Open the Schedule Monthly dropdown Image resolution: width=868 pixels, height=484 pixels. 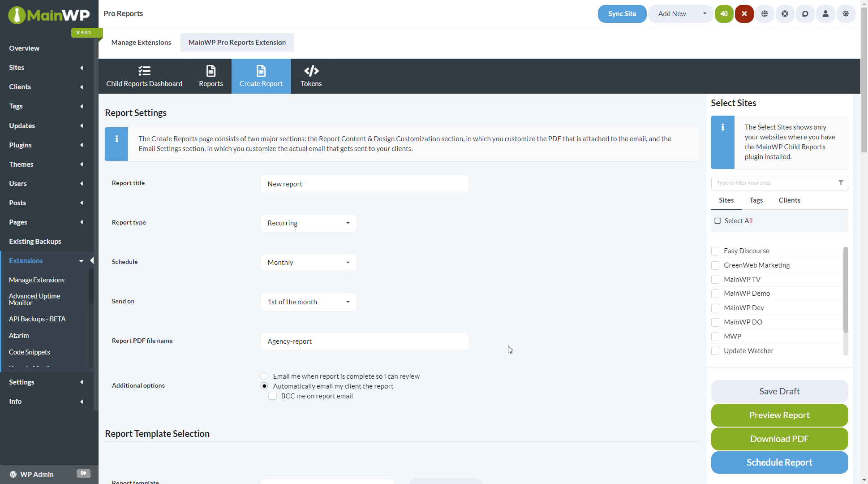click(308, 263)
